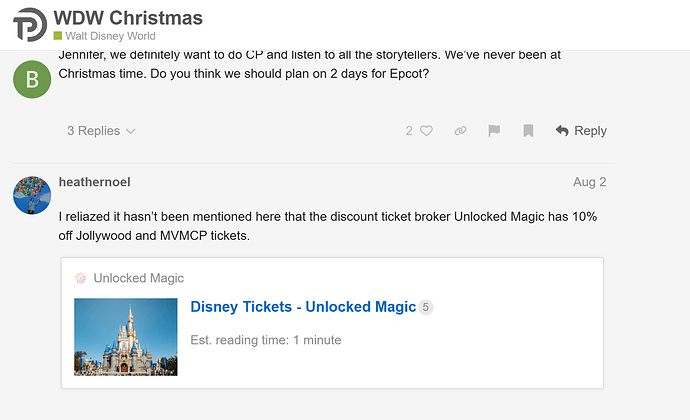Click the green category color square
Viewport: 690px width, 420px height.
(x=57, y=37)
